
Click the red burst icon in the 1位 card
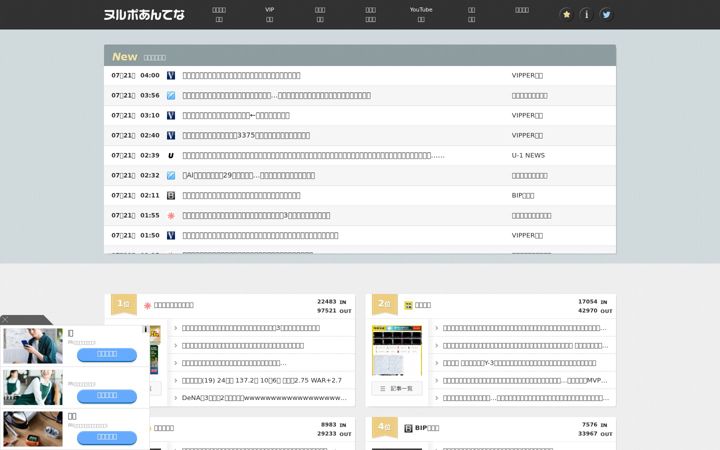[x=147, y=305]
